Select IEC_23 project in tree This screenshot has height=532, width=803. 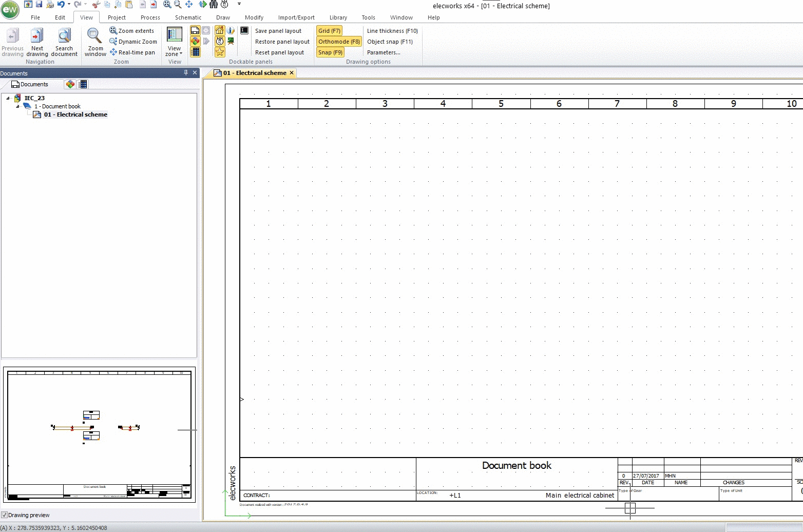34,98
